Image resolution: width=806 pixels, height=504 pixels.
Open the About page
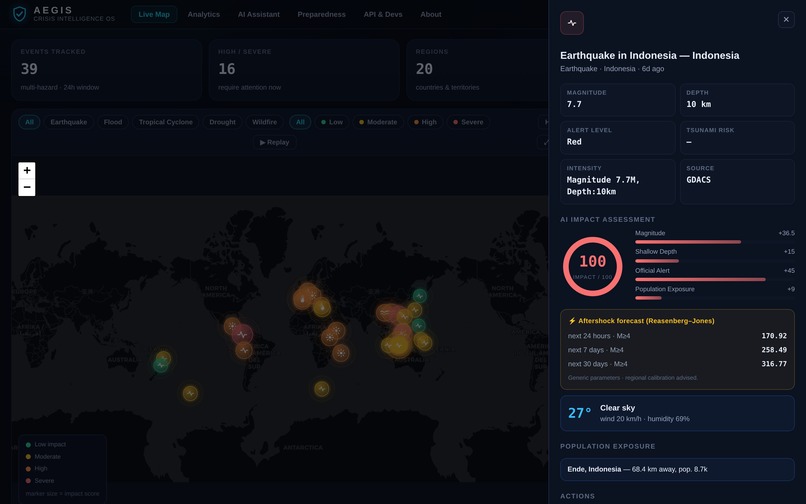click(431, 14)
